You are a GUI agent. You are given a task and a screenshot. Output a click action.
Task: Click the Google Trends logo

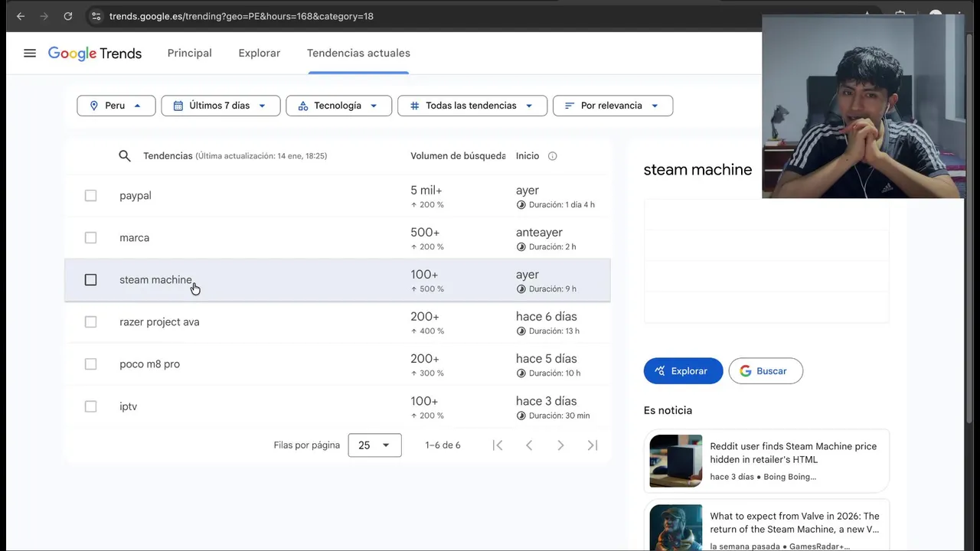[95, 54]
